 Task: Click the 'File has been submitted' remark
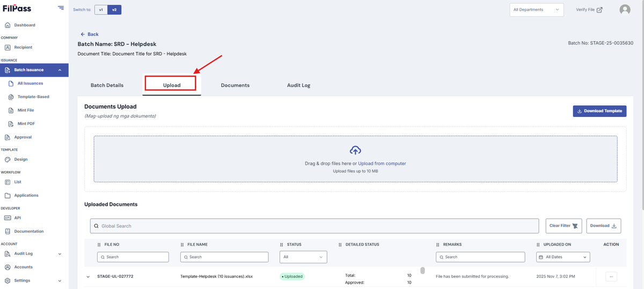pyautogui.click(x=472, y=277)
